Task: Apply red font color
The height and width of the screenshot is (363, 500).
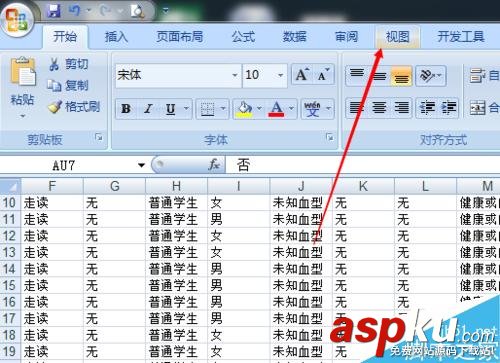Action: (x=276, y=109)
